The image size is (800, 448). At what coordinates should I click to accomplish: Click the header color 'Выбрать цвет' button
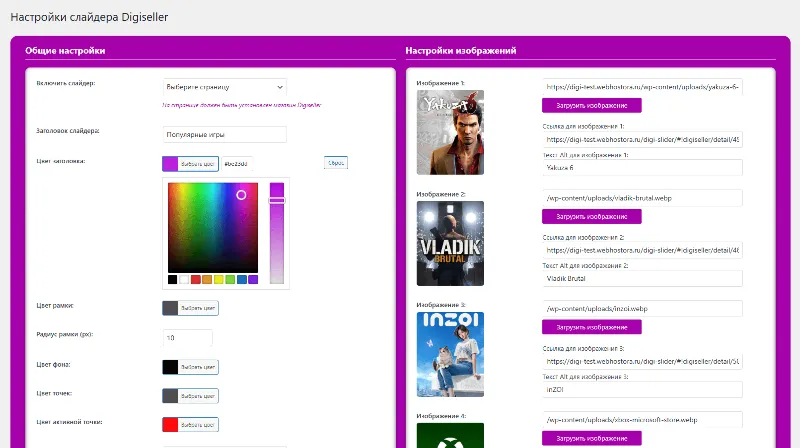tap(190, 163)
